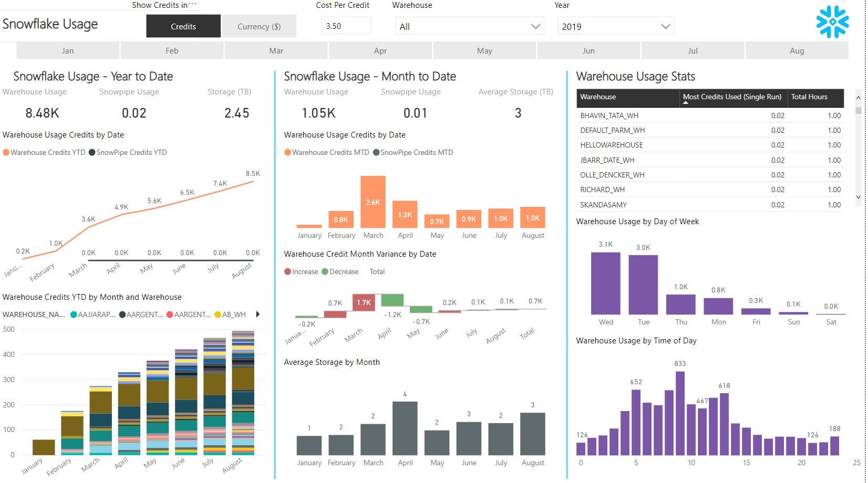Toggle the SnowPipe Credits MTD legend item

(x=376, y=152)
